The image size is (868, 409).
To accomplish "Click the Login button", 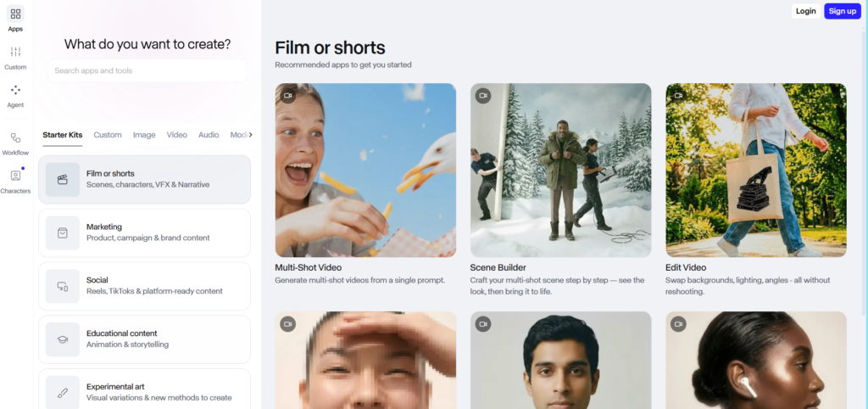I will 805,11.
